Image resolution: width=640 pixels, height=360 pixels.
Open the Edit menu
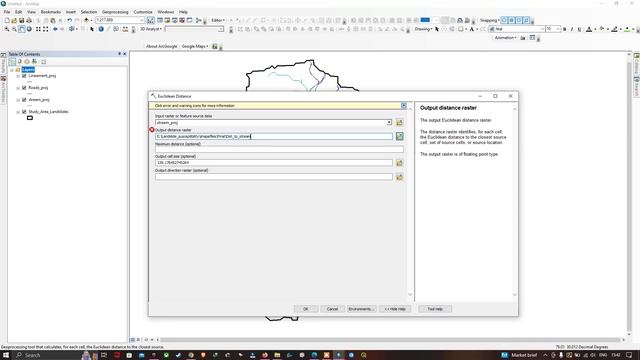[19, 12]
